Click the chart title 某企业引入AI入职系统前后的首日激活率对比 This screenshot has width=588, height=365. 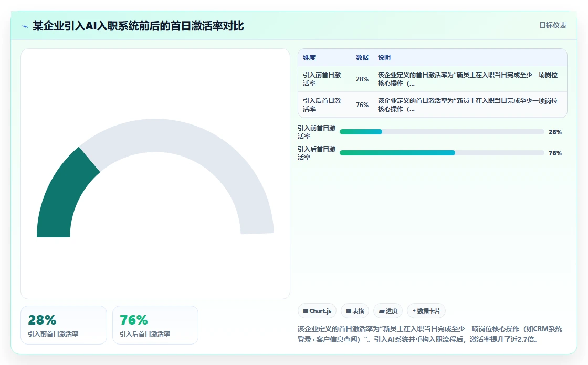pos(138,26)
